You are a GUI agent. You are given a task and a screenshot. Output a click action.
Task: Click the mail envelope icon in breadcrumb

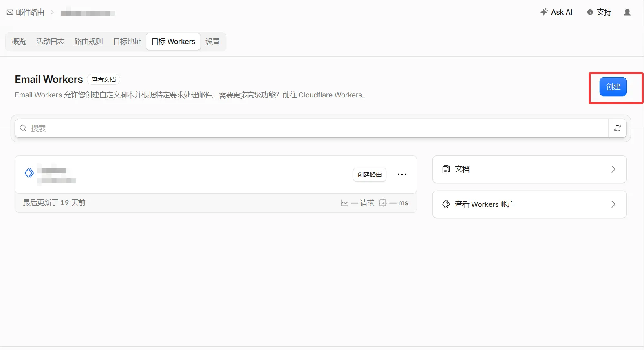[10, 12]
